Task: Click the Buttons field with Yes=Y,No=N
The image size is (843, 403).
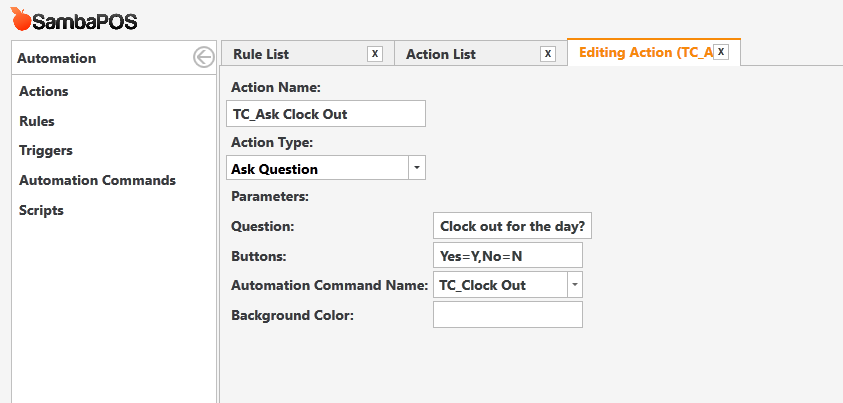Action: pyautogui.click(x=508, y=255)
